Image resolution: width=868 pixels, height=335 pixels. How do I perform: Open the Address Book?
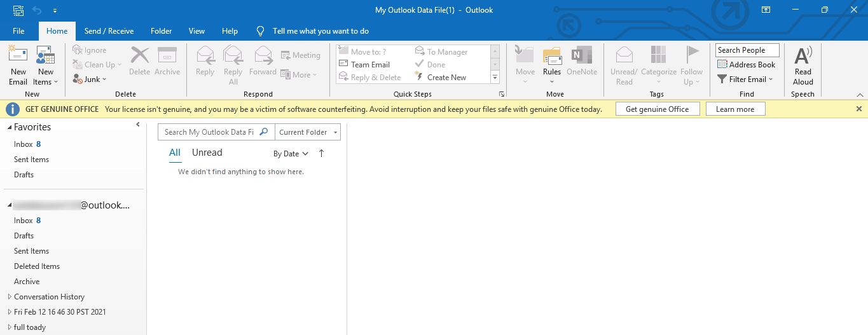747,64
